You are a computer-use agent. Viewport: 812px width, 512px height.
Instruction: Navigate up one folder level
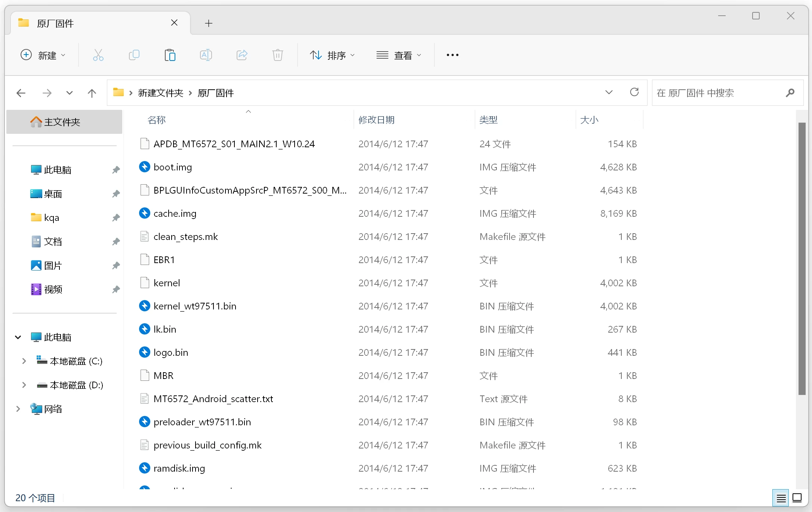92,93
